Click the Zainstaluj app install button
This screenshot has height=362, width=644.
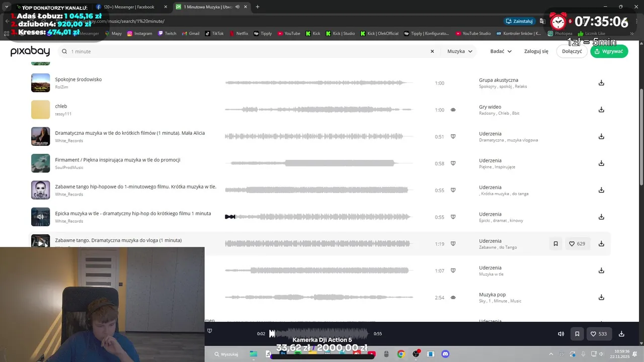coord(519,21)
